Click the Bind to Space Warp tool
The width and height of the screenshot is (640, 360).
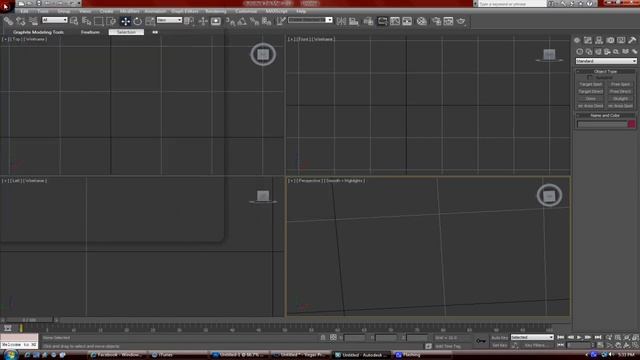[33, 21]
